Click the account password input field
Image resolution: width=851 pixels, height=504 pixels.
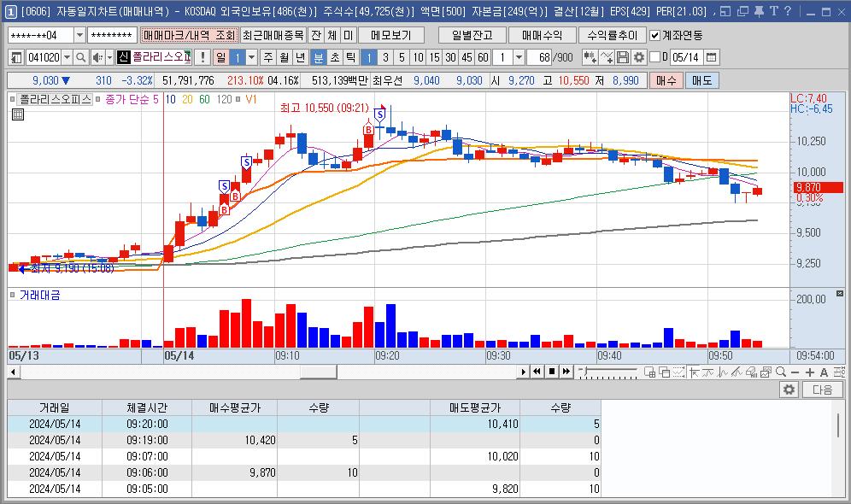click(112, 35)
